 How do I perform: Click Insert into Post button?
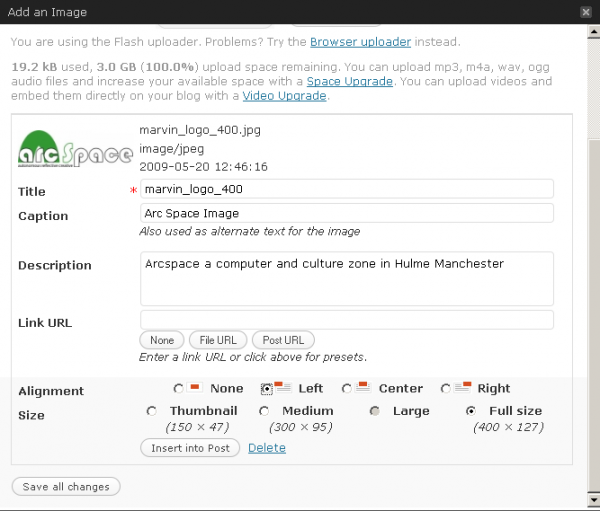click(x=190, y=448)
